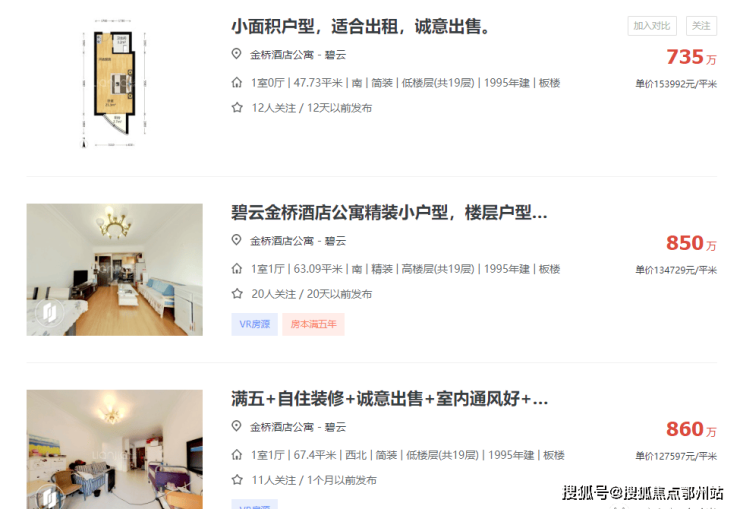Click the VR badge icon on second listing photo
Image resolution: width=740 pixels, height=509 pixels.
49,312
